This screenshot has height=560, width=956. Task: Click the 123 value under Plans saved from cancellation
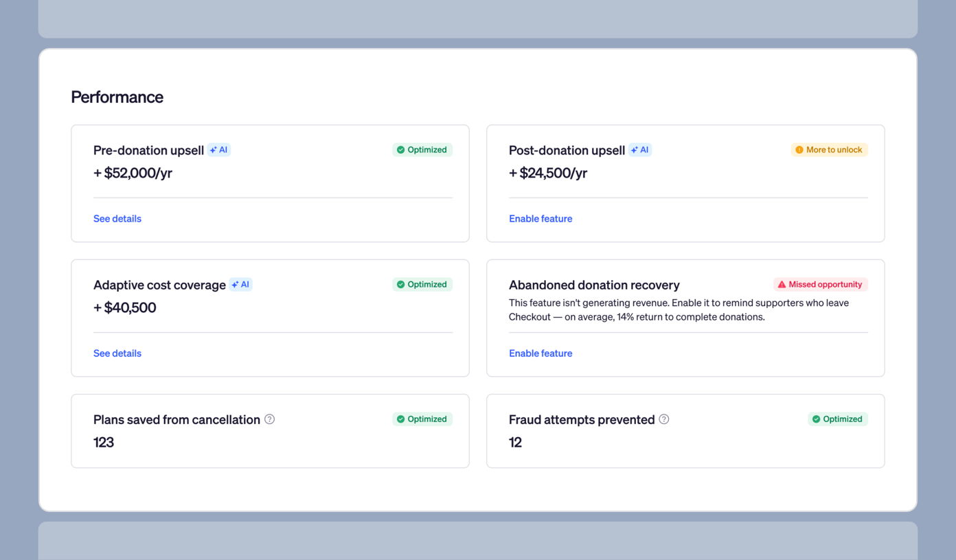tap(104, 442)
